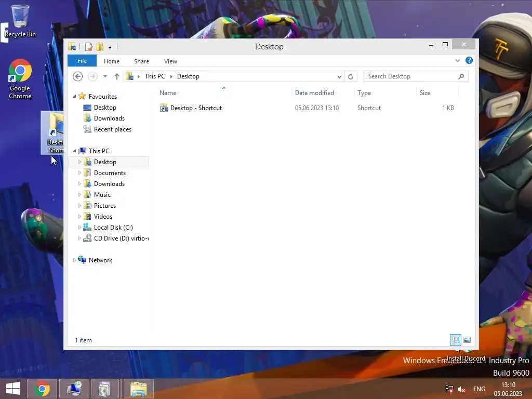Select the Desktop - Shortcut file

[196, 108]
